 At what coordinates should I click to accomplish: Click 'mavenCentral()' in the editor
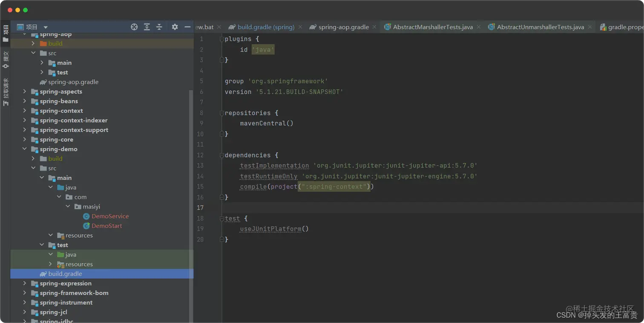[x=267, y=124]
